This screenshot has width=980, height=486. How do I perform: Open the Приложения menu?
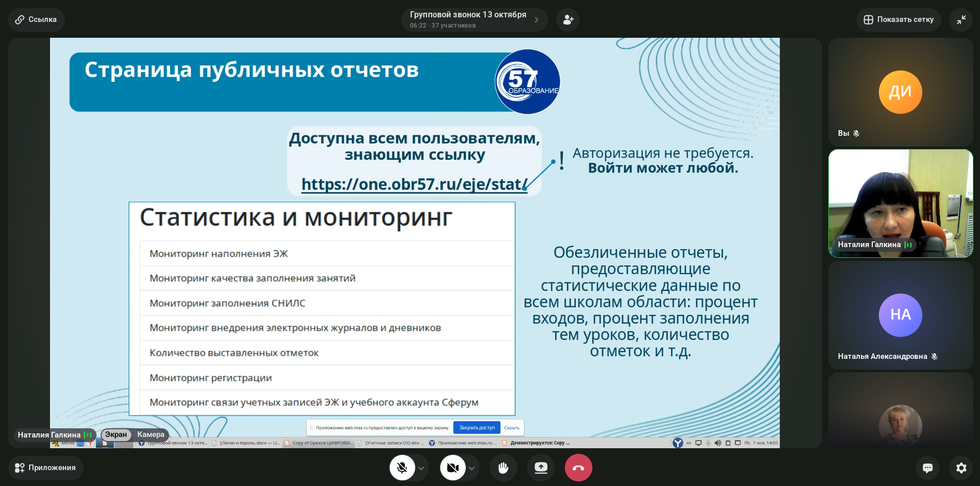[x=45, y=468]
